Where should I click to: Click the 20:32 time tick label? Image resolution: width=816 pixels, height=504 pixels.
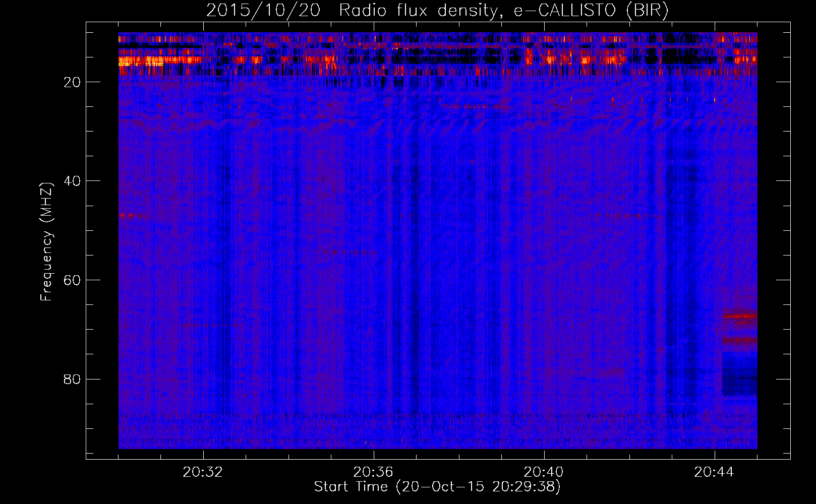pos(203,472)
